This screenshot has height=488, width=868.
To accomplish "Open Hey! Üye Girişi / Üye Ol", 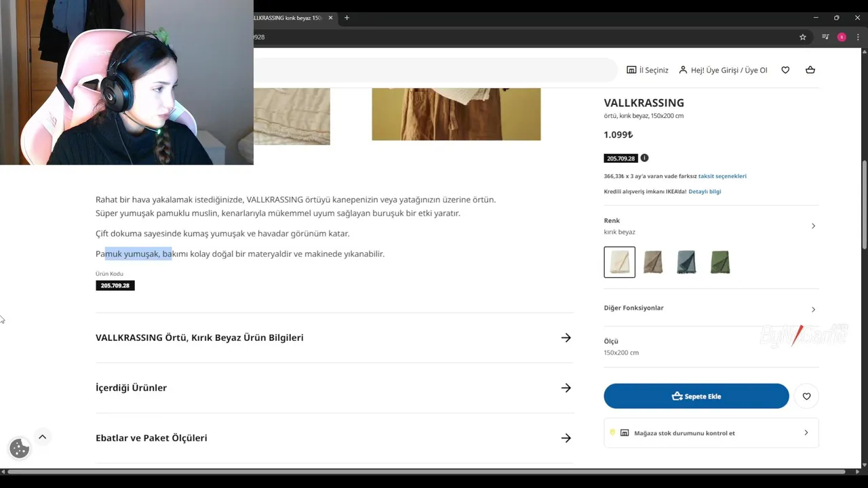I will 723,70.
